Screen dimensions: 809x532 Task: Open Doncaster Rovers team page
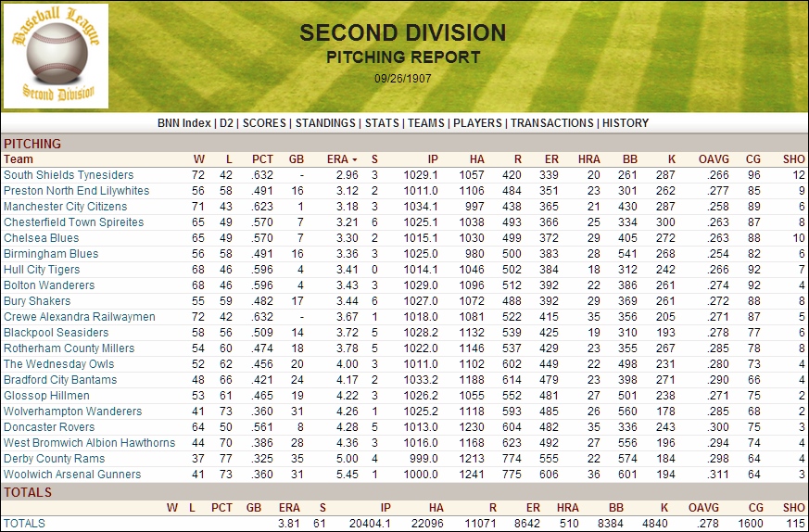(49, 427)
